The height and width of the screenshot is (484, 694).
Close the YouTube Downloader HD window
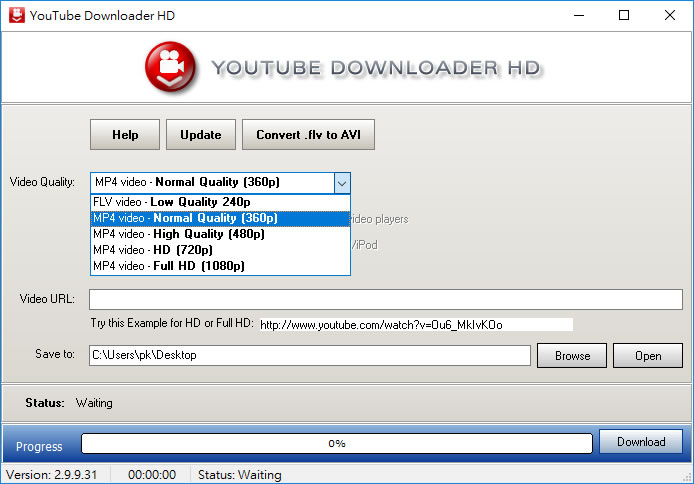click(670, 15)
